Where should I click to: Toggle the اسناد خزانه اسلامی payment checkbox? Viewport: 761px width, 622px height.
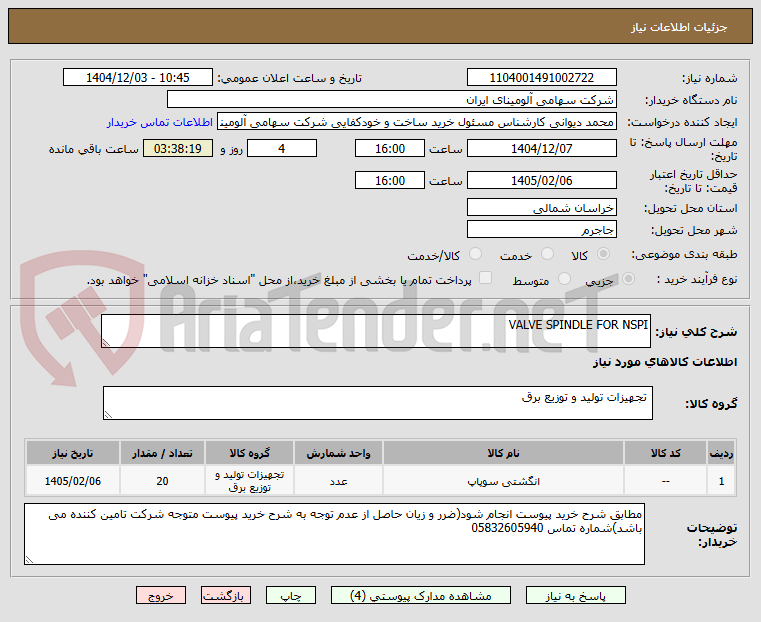tap(485, 278)
